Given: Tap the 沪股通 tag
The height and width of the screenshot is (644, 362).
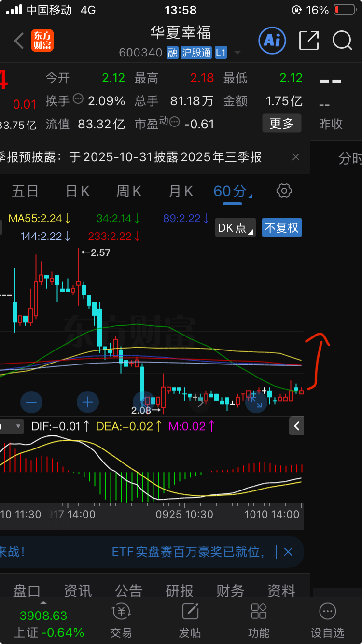Looking at the screenshot, I should pos(196,53).
